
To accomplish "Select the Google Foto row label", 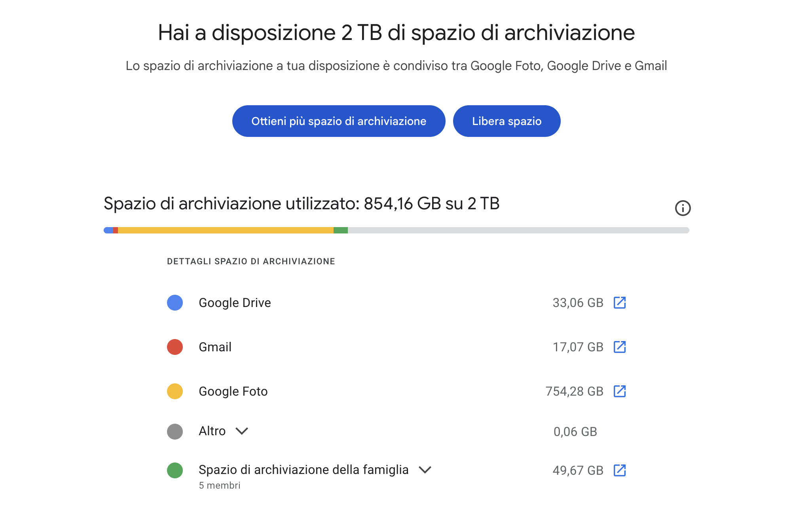I will tap(233, 391).
